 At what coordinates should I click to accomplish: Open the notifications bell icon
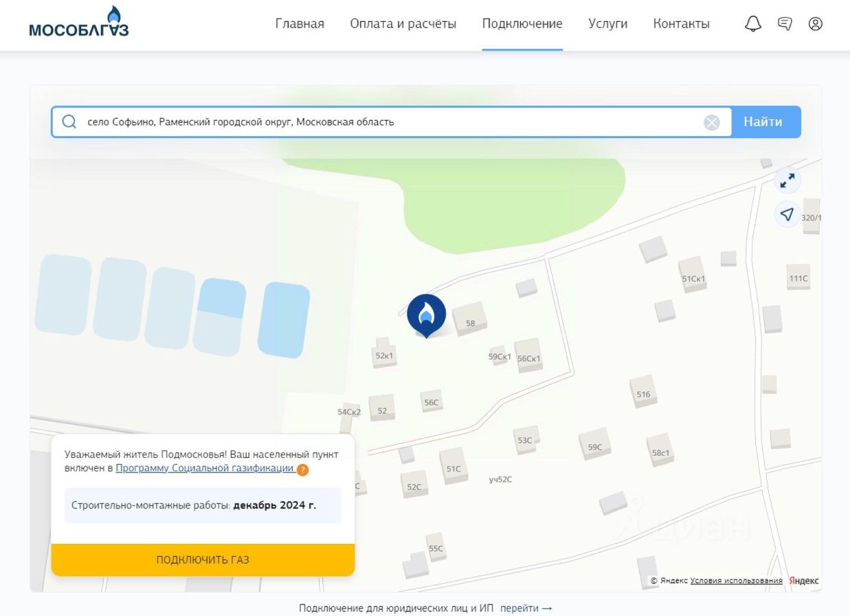(x=753, y=24)
